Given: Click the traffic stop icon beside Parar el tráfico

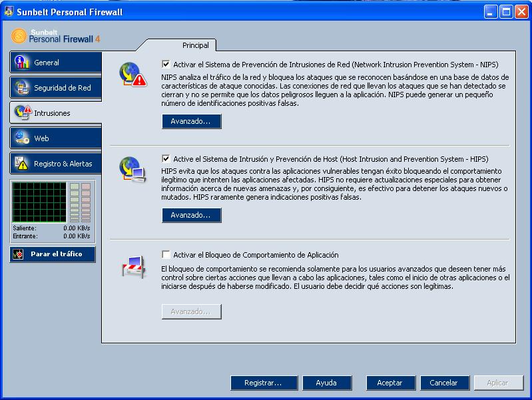Looking at the screenshot, I should click(18, 254).
